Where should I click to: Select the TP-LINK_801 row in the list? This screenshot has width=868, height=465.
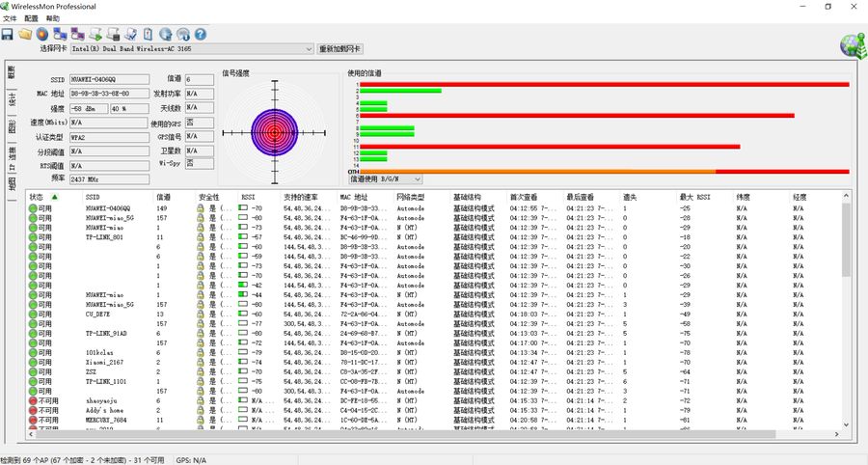pyautogui.click(x=435, y=237)
